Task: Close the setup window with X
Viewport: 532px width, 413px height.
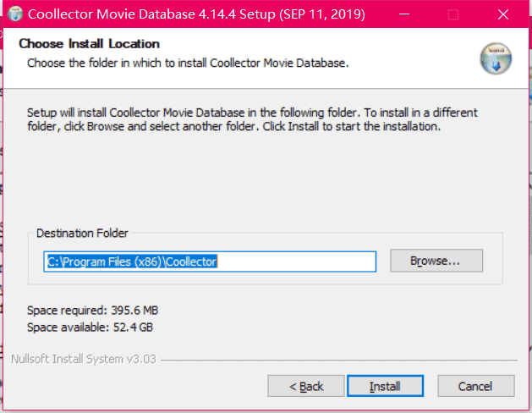Action: tap(503, 14)
